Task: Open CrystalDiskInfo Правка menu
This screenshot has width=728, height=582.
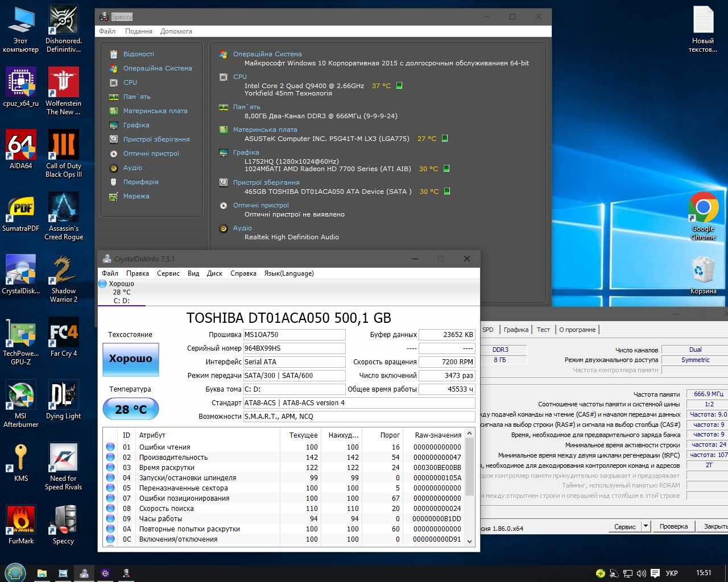Action: coord(138,273)
